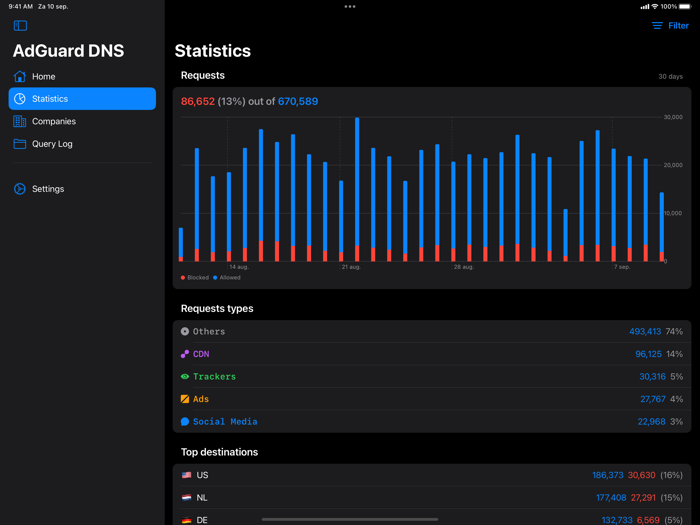Click the Top destinations heading
This screenshot has width=700, height=525.
219,452
